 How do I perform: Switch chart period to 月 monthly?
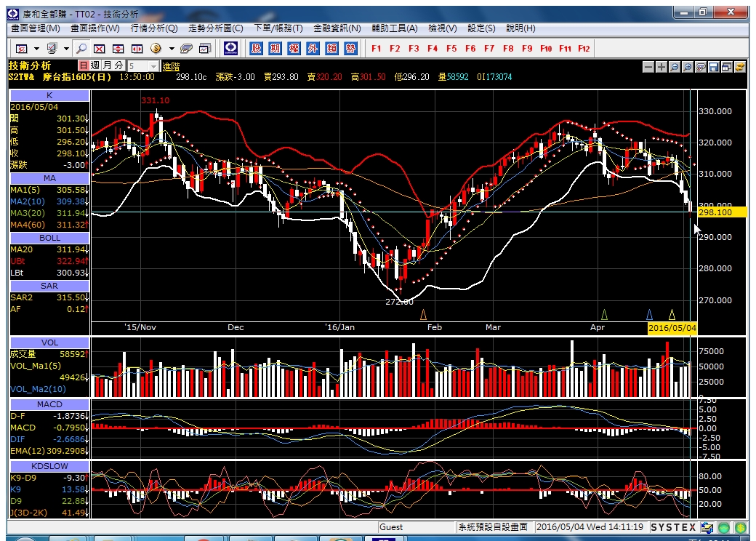(107, 65)
